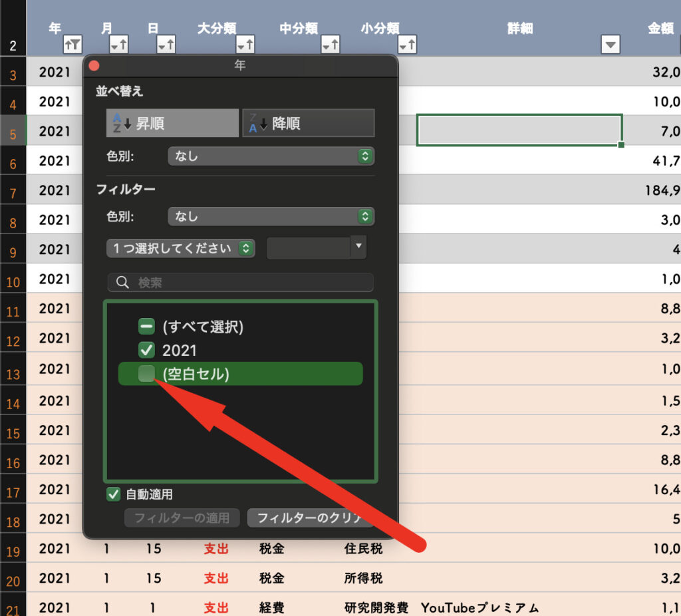Open the 大分類 column filter button
The height and width of the screenshot is (616, 681).
[245, 45]
